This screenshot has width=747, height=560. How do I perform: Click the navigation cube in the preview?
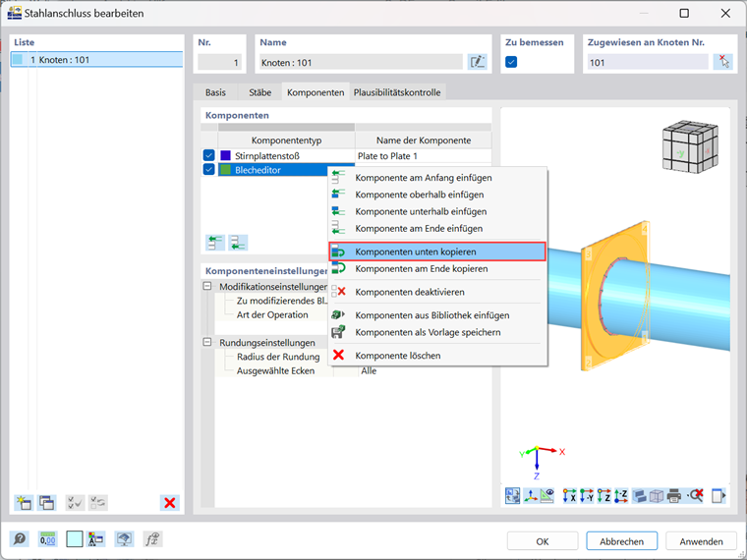tap(690, 146)
